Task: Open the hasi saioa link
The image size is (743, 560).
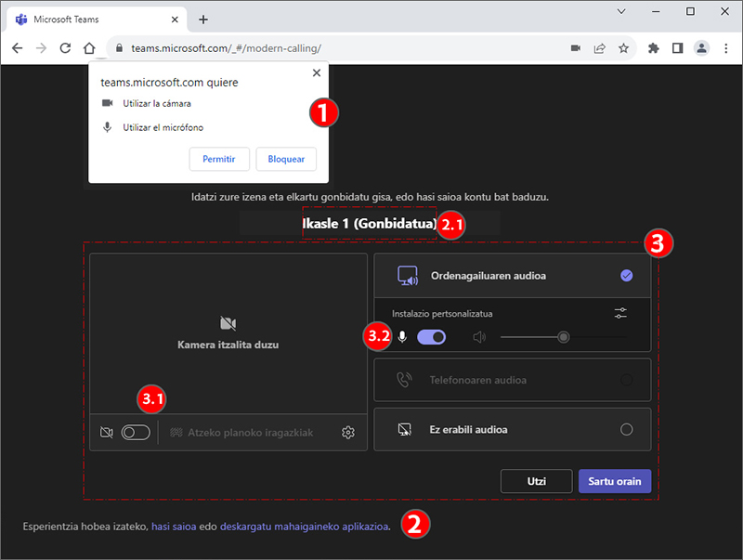Action: click(x=173, y=525)
